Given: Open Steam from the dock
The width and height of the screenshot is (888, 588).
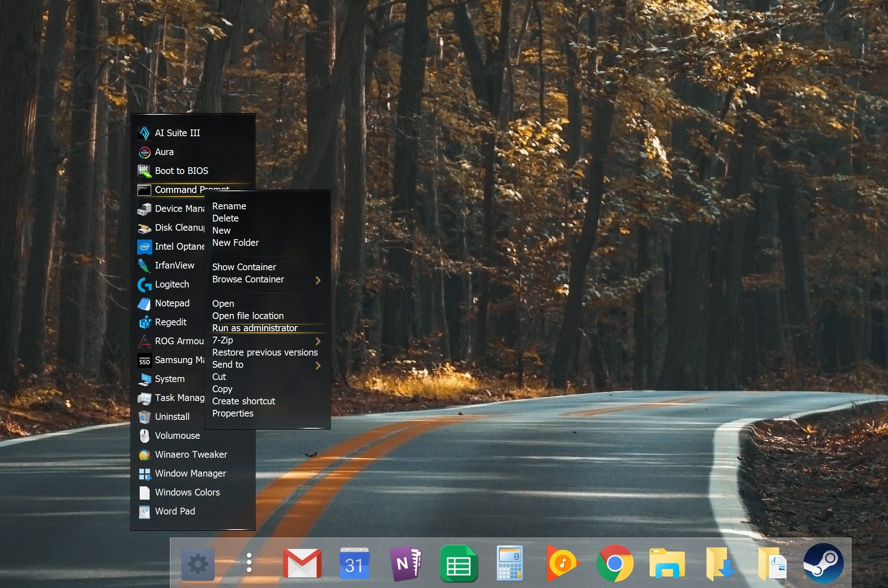Looking at the screenshot, I should point(823,563).
